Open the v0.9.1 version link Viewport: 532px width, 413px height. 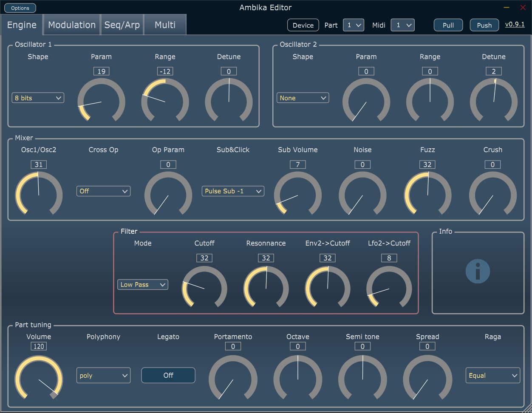[x=515, y=24]
